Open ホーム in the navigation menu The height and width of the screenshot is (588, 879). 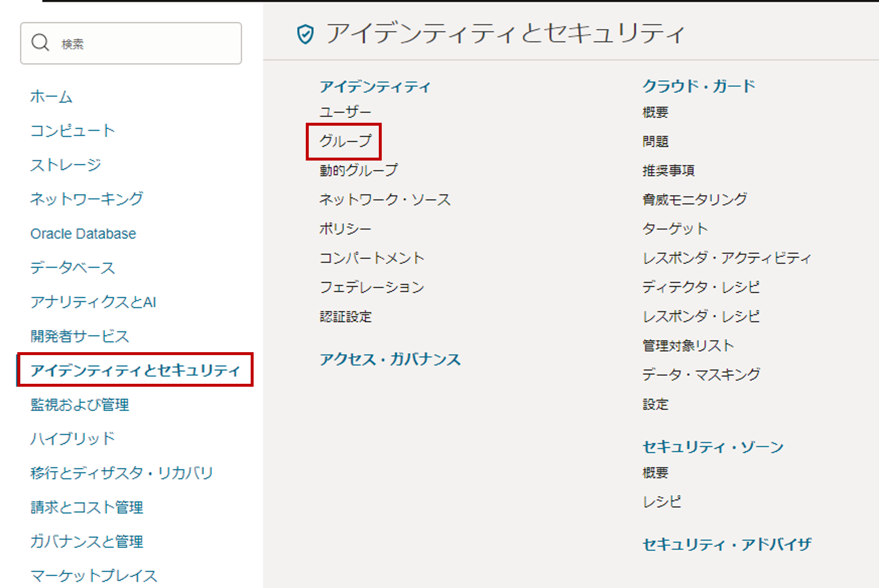51,97
